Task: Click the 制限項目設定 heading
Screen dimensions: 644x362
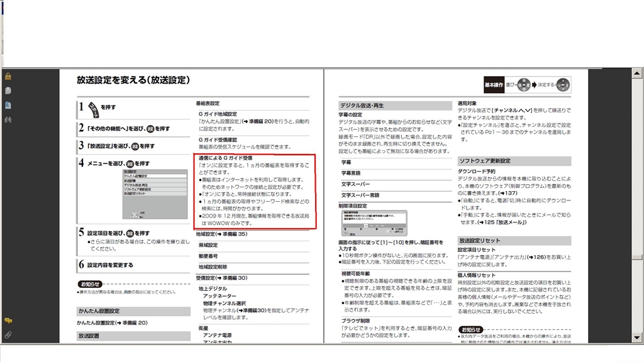Action: click(x=353, y=206)
